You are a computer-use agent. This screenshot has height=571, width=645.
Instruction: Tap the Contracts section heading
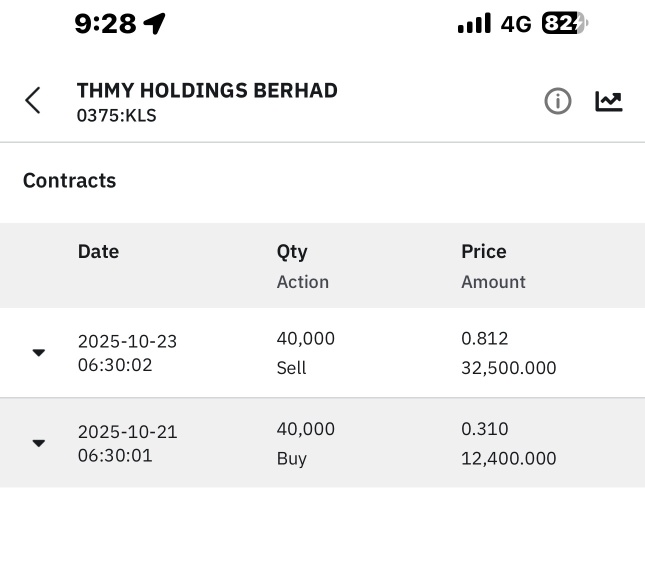tap(70, 181)
